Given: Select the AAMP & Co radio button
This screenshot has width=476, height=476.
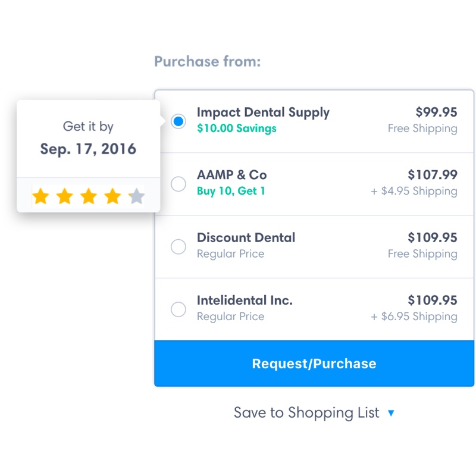Looking at the screenshot, I should pos(178,184).
